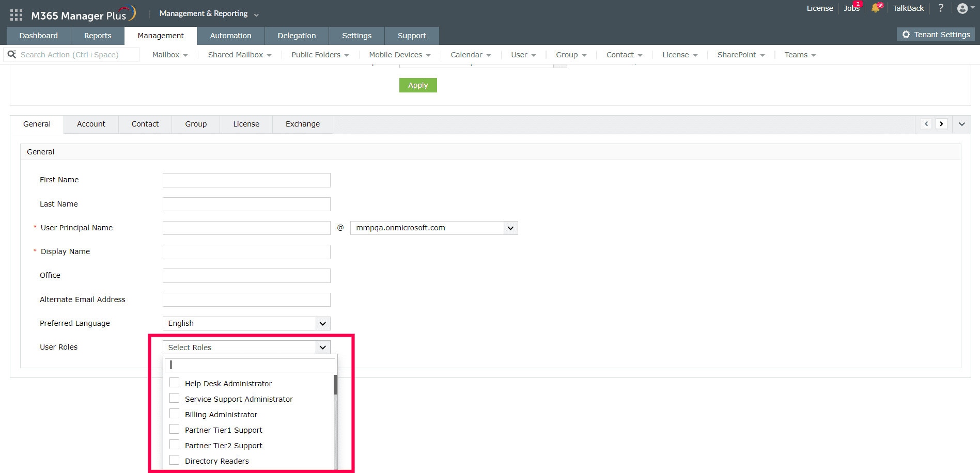
Task: Open the domain mmpqa.onmicrosoft.com dropdown
Action: (x=434, y=228)
